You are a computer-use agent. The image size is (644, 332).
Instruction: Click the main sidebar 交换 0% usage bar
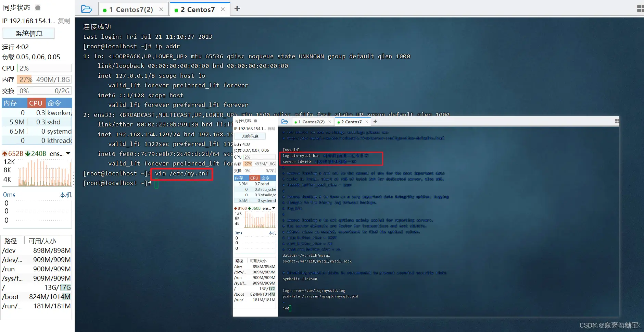pos(44,91)
